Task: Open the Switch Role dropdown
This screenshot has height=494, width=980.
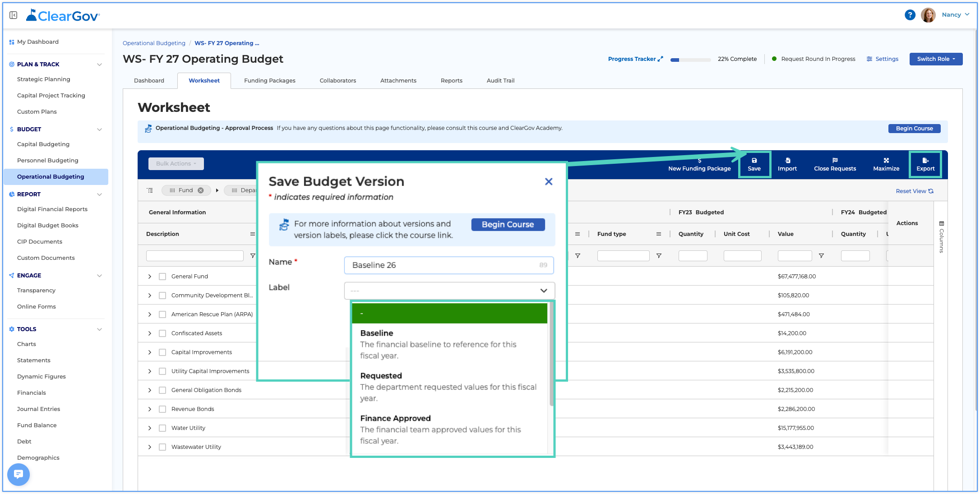Action: coord(936,59)
